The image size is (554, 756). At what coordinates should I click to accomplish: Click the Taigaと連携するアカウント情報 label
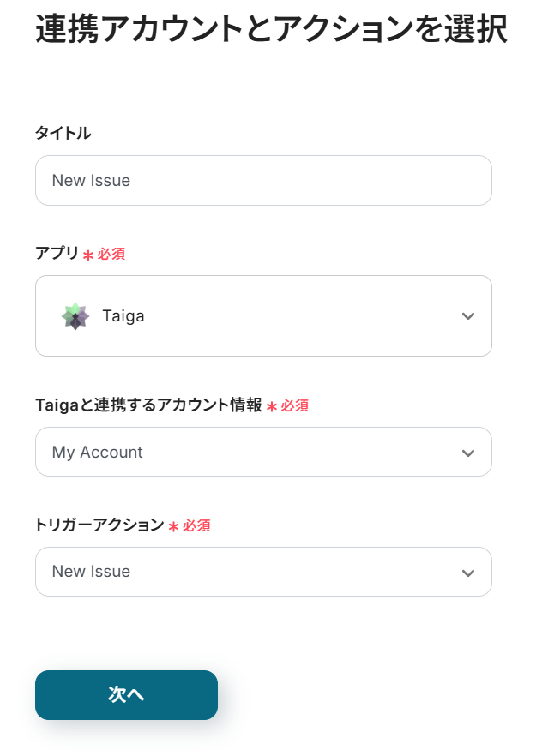click(148, 405)
